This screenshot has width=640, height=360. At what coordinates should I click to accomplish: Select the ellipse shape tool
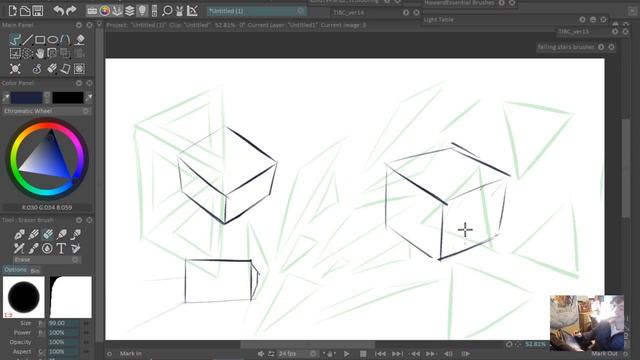pos(53,40)
